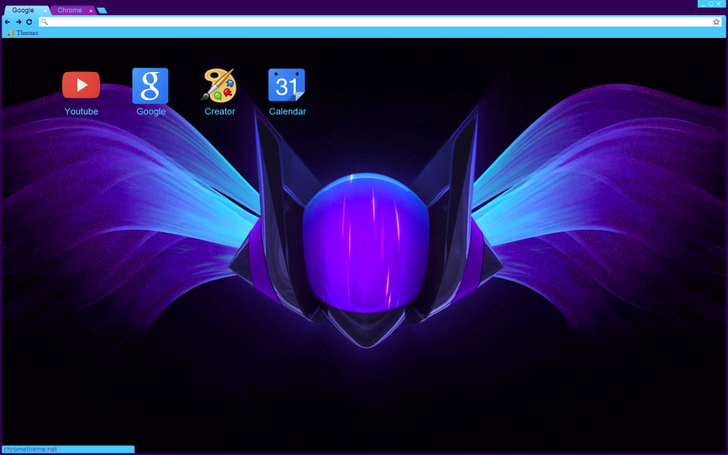The width and height of the screenshot is (728, 455).
Task: Go back with the back arrow
Action: 7,22
